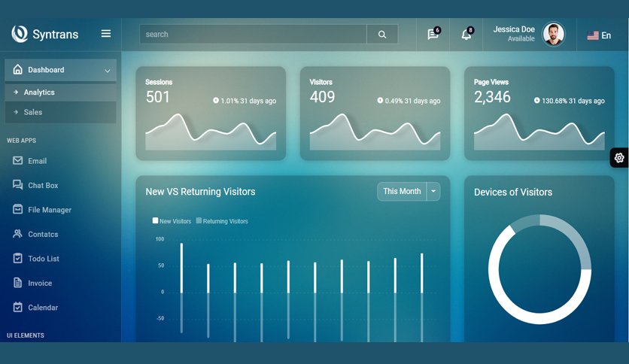Click the clock icon in Page Views card
This screenshot has height=364, width=629.
536,100
